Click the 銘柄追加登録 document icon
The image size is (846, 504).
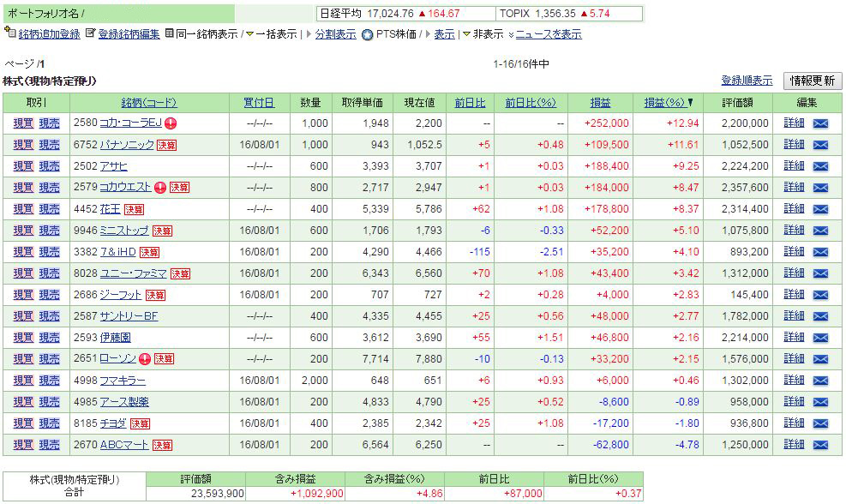pyautogui.click(x=9, y=33)
